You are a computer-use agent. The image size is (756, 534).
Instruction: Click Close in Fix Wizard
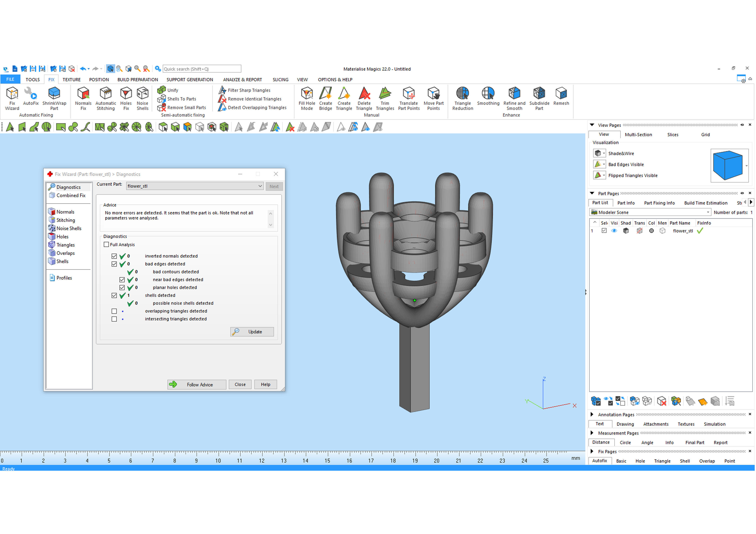pos(240,385)
